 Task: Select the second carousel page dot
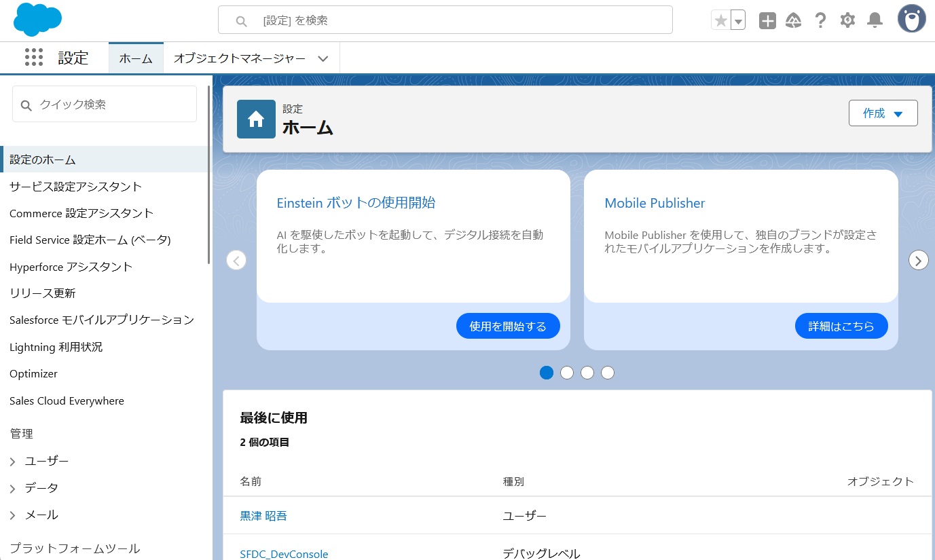(566, 372)
